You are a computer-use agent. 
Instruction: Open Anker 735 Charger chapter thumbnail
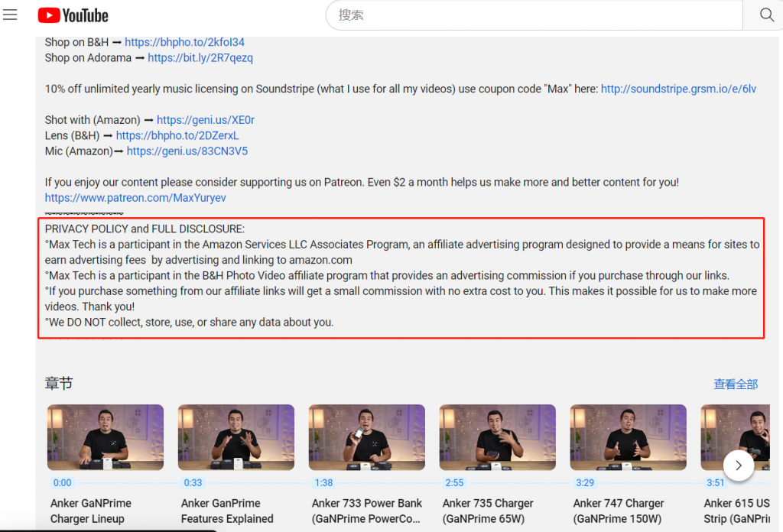point(497,437)
